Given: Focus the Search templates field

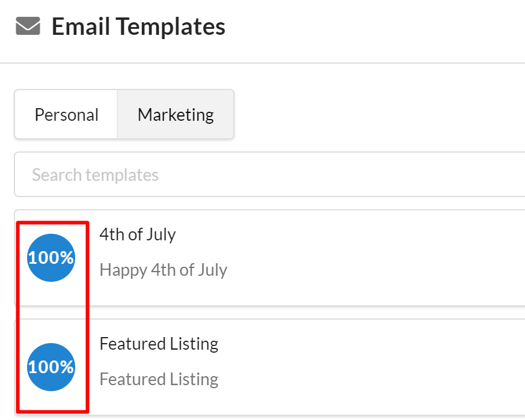Looking at the screenshot, I should click(x=271, y=175).
